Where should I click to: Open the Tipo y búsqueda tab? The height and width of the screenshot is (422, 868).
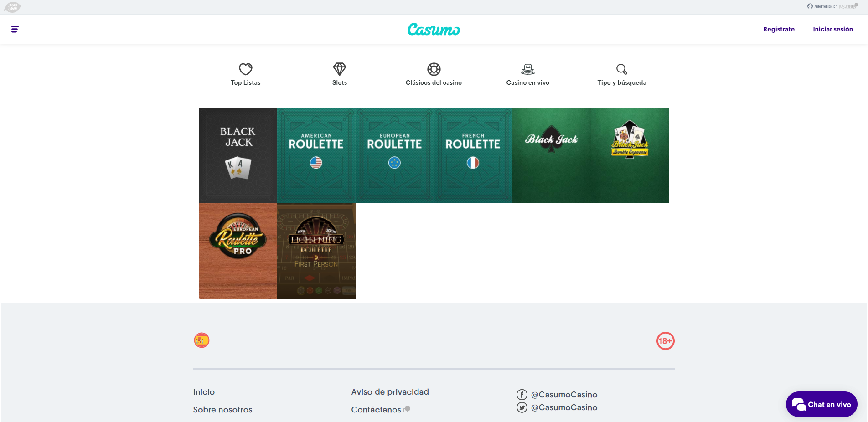point(622,83)
